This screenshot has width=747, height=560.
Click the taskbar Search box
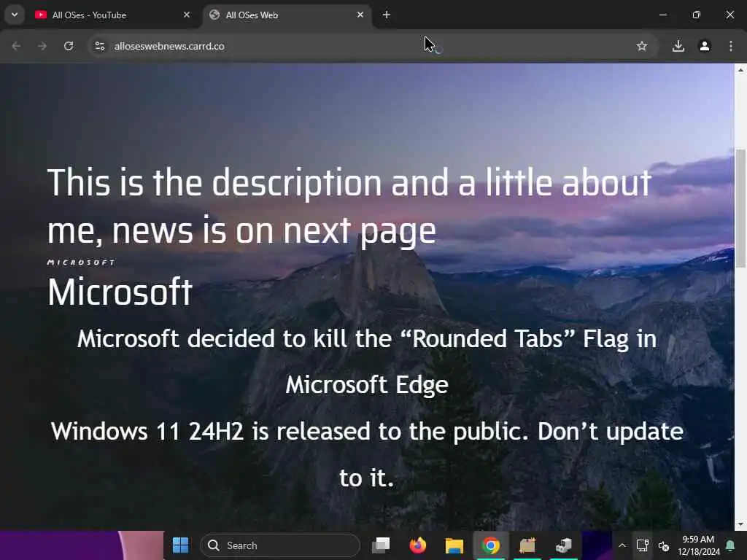280,545
